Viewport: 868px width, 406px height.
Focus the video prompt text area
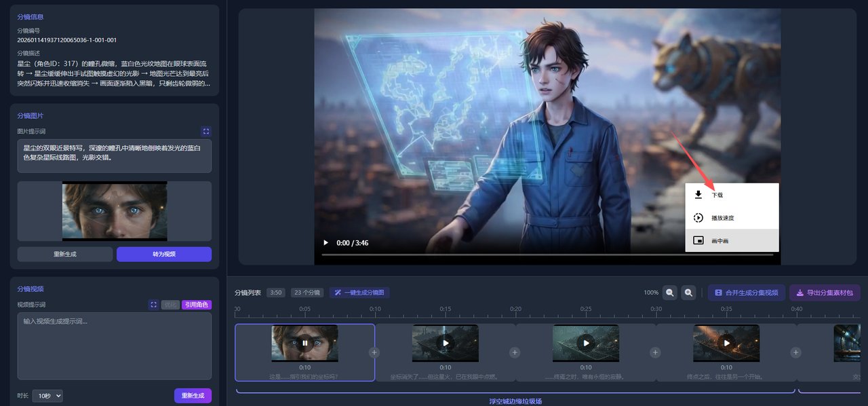pos(114,346)
